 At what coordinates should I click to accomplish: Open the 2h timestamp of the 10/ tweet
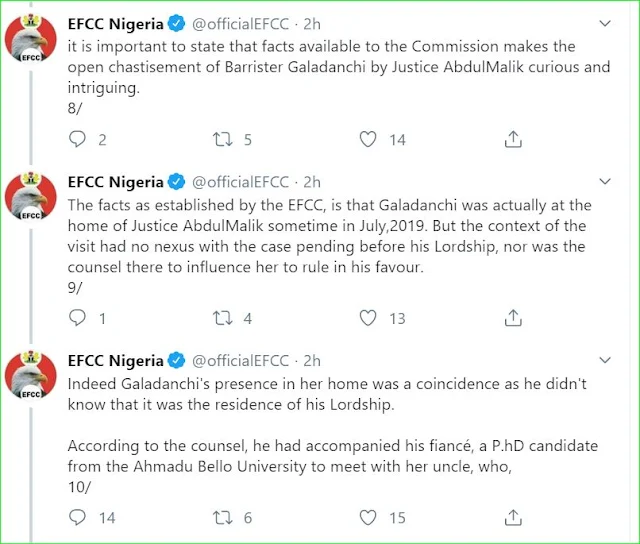[311, 360]
